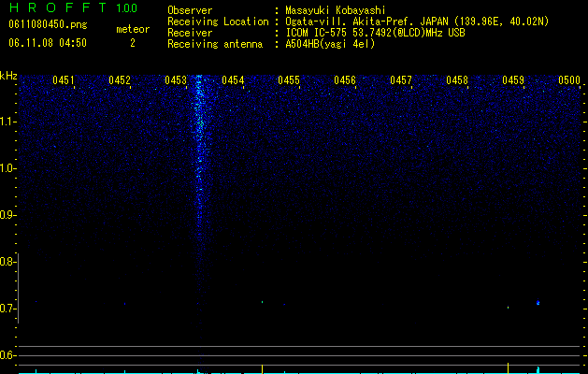Click the 0611080450.png file name
Screen dimensions: 588x374
[x=48, y=24]
